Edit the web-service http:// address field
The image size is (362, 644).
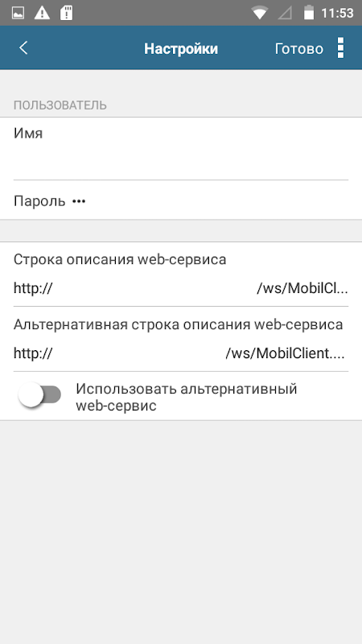pyautogui.click(x=181, y=289)
